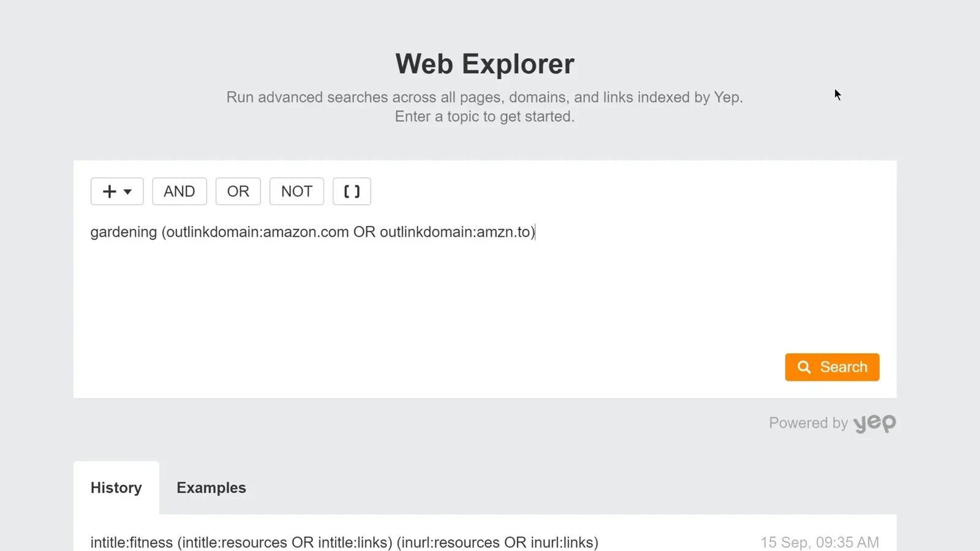Expand the dropdown arrow beside plus

click(x=127, y=192)
